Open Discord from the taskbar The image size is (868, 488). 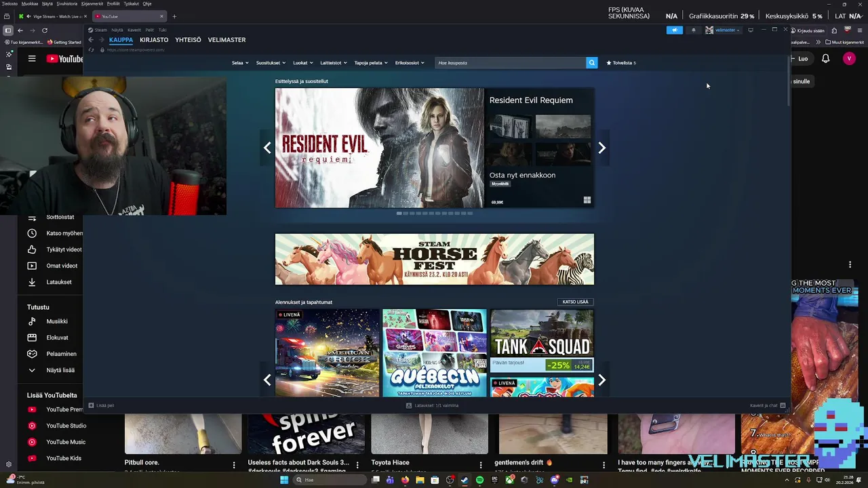(x=555, y=480)
